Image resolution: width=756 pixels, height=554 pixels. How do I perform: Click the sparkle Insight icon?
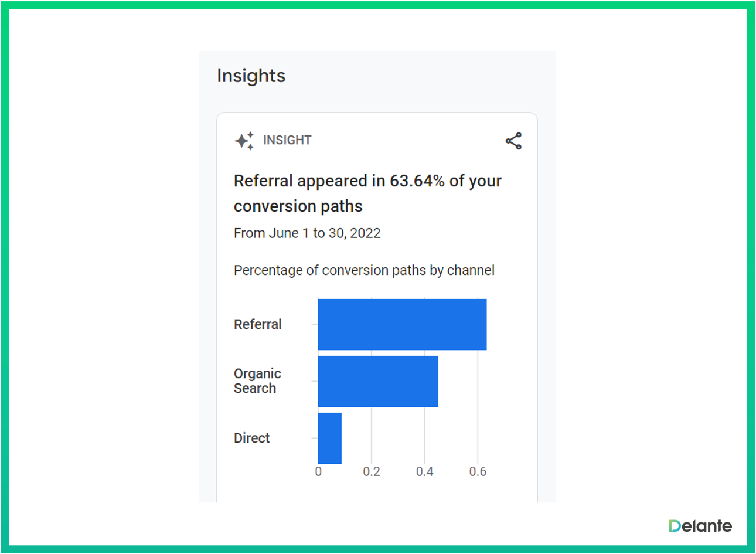pos(245,141)
